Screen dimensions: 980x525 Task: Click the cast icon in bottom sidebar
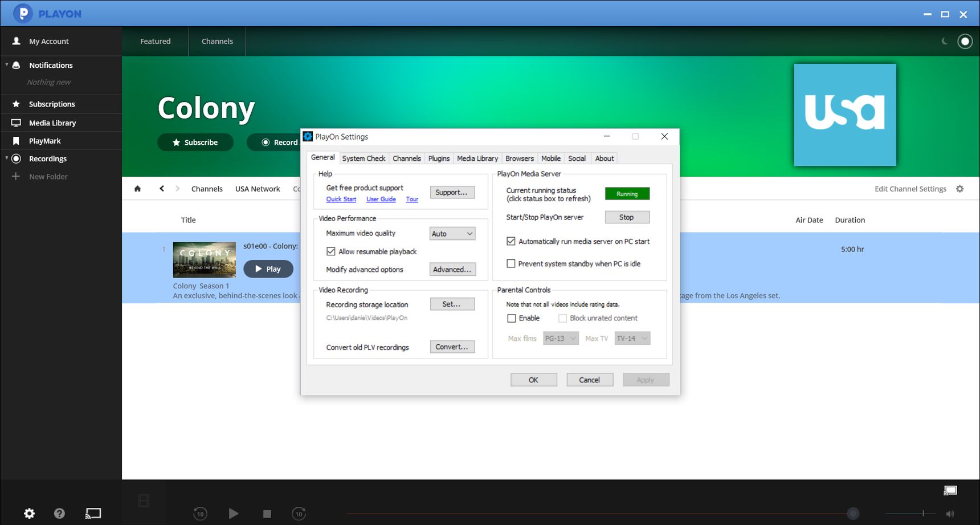tap(93, 514)
